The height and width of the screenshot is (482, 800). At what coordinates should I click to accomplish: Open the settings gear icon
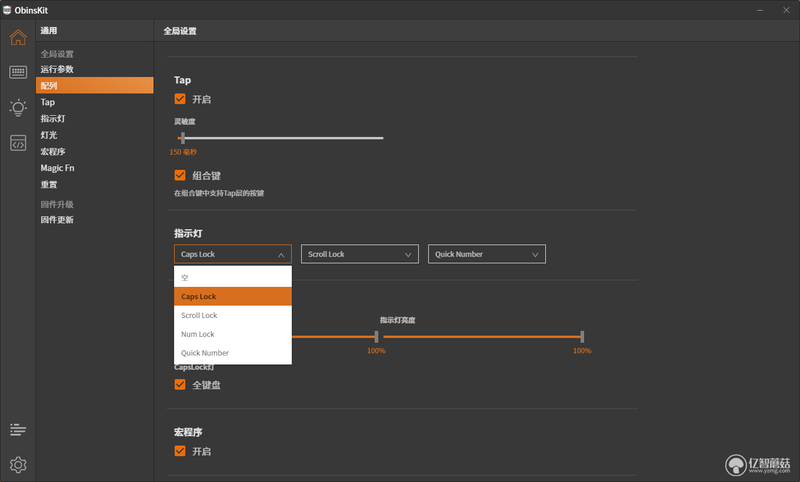[x=18, y=465]
